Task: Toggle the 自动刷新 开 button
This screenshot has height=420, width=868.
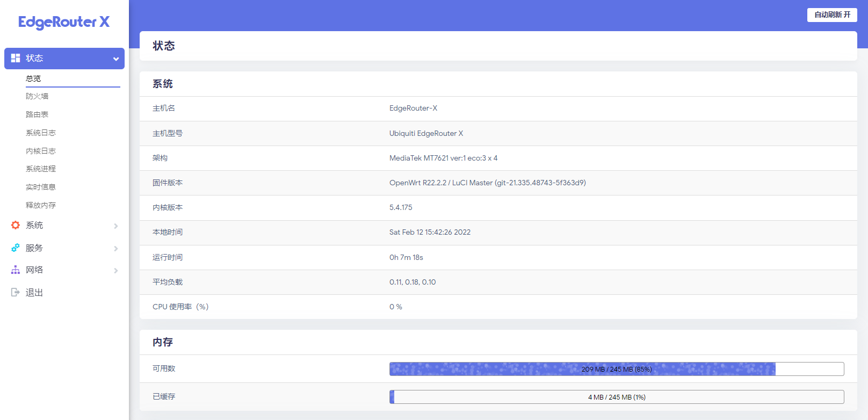Action: (832, 15)
